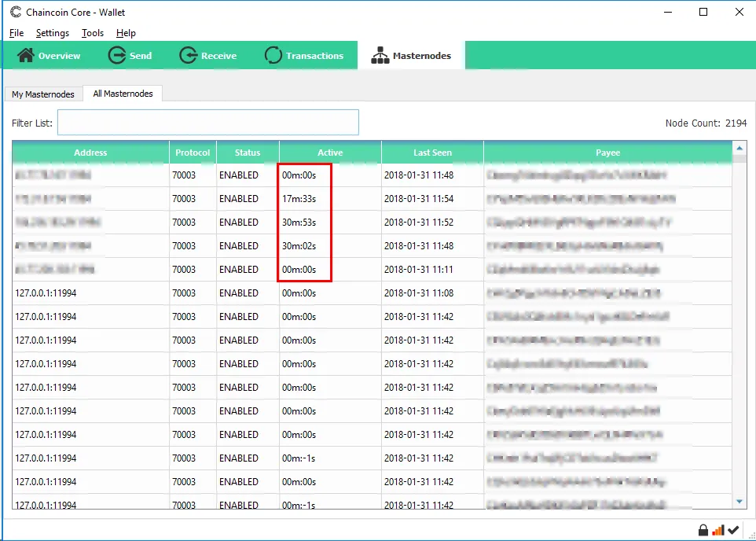
Task: Sort table by Address column header
Action: (90, 153)
